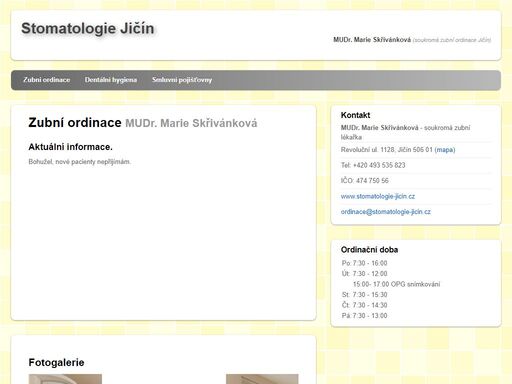Click the Stomatologie Jičín site title
512x384 pixels.
(x=88, y=28)
